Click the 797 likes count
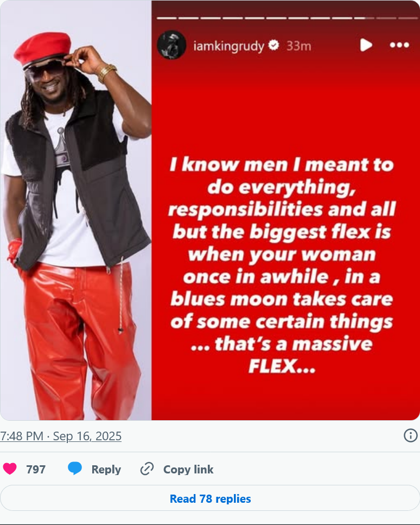The width and height of the screenshot is (420, 525). (36, 470)
